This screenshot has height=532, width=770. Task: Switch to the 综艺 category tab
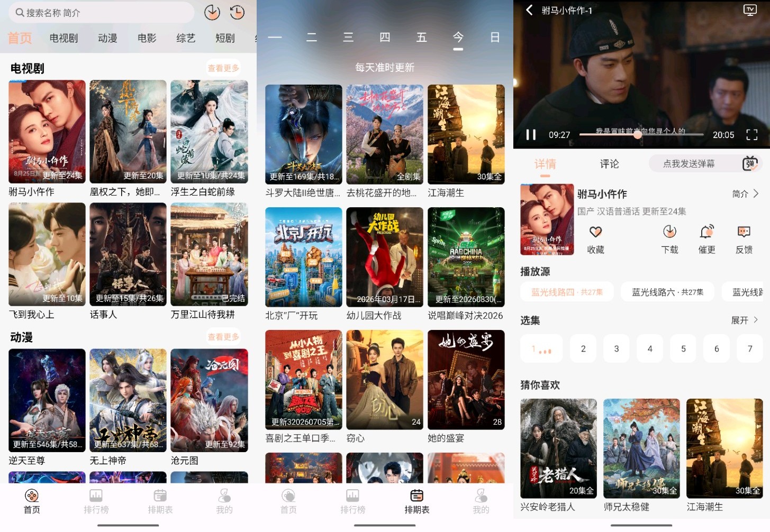(x=186, y=38)
